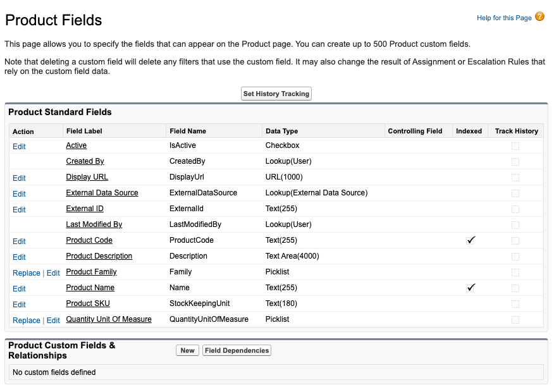Click the Help for this Page link
This screenshot has width=554, height=392.
coord(503,18)
